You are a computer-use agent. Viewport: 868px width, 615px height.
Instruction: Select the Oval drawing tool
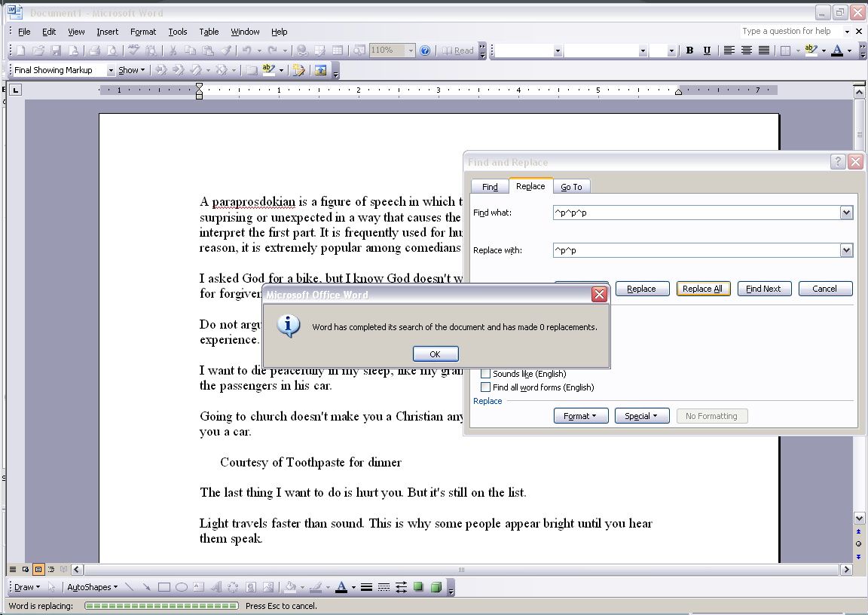click(x=182, y=586)
